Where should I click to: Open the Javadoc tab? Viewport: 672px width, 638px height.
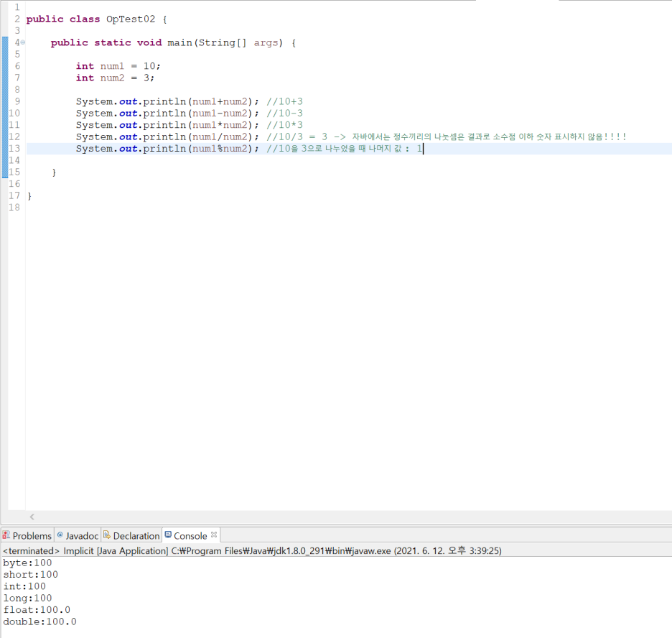(x=78, y=535)
